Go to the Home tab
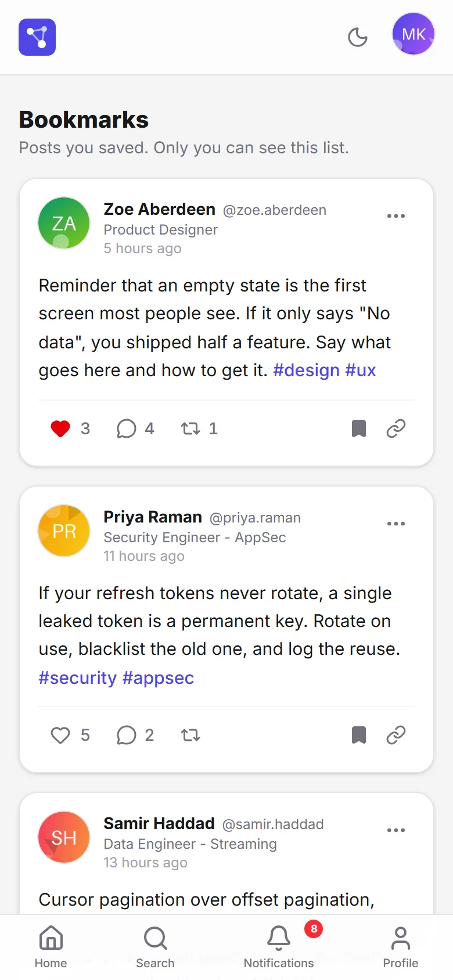Screen dimensions: 453x980 (x=51, y=947)
